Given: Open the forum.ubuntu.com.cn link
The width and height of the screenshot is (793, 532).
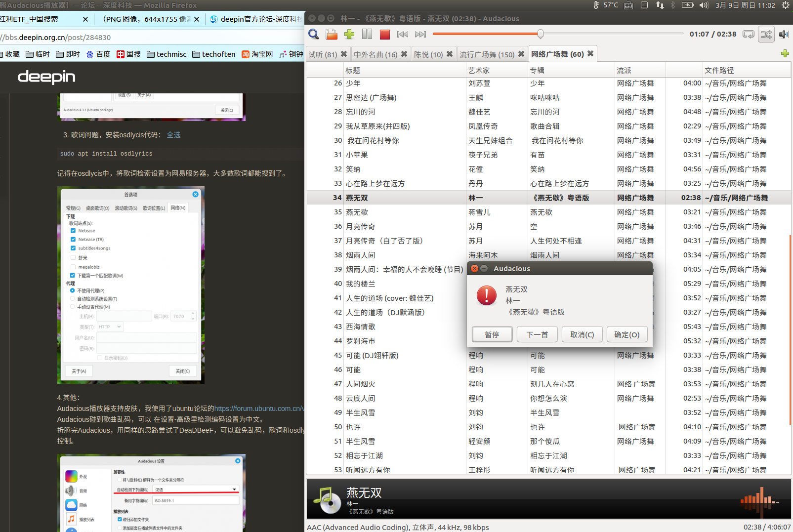Looking at the screenshot, I should [259, 409].
